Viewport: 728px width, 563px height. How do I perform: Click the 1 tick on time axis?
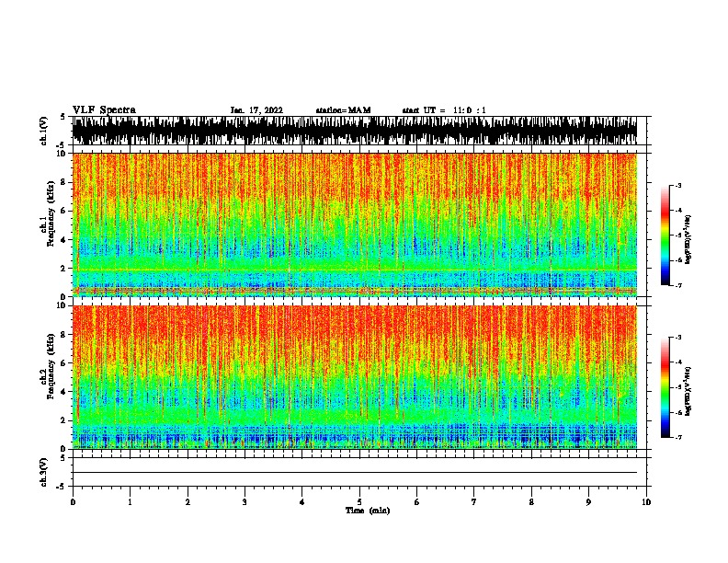point(130,502)
